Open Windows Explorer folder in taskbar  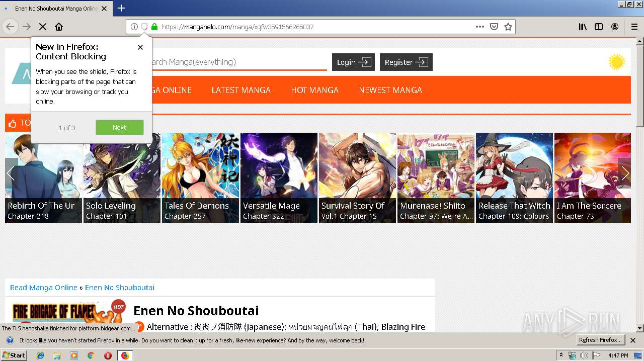tap(57, 355)
